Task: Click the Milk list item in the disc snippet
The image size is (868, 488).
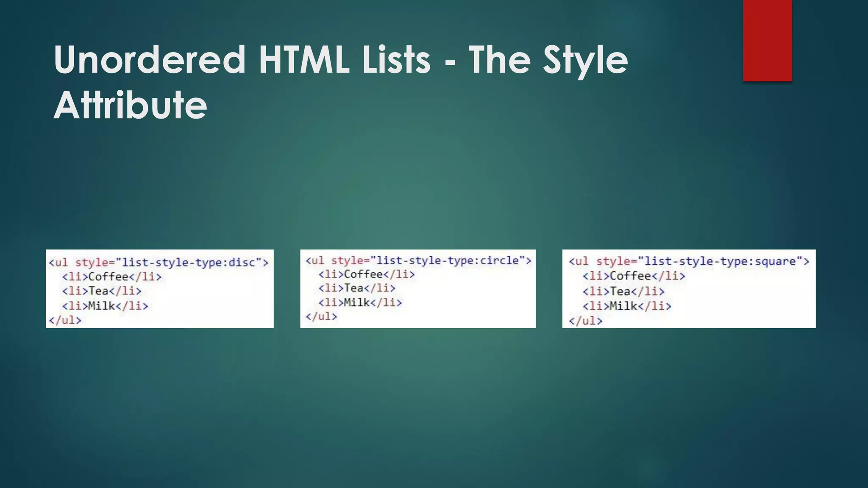Action: 105,305
